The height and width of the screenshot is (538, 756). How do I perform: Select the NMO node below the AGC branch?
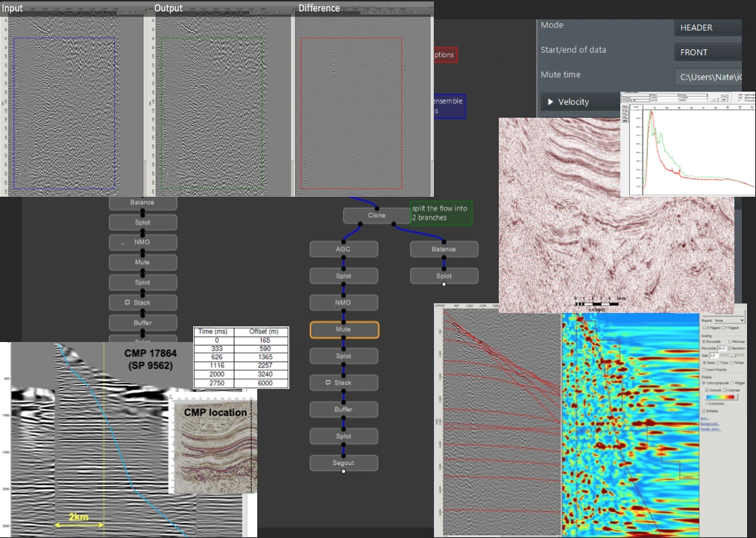coord(343,303)
